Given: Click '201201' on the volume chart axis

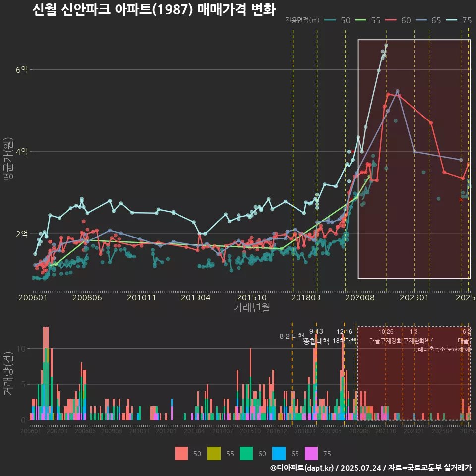Looking at the screenshot, I should [166, 431].
